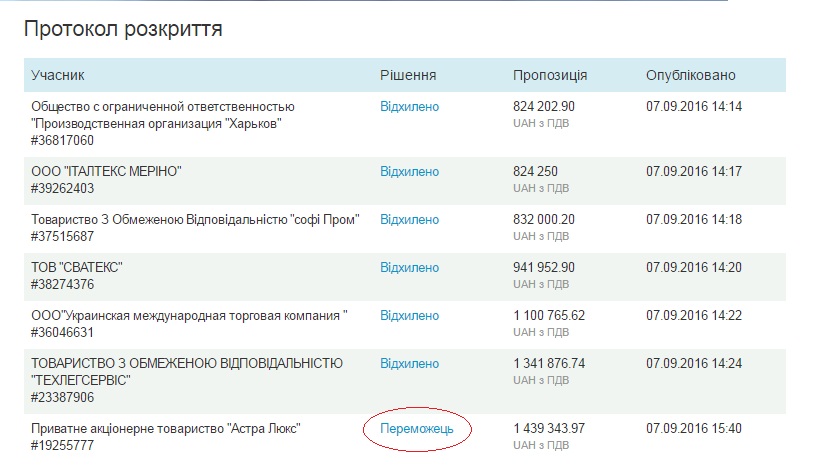Screen dimensions: 840x474
Task: Click proposal amount 824 202.90
Action: pos(544,106)
